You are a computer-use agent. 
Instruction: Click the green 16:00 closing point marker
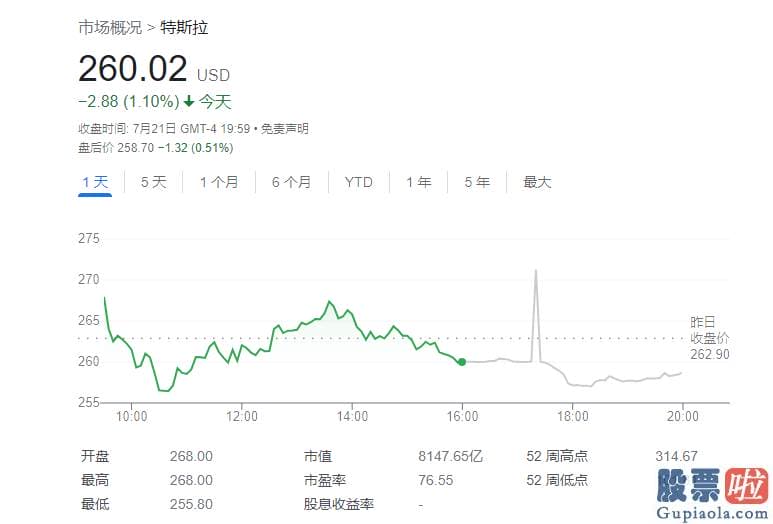click(462, 362)
